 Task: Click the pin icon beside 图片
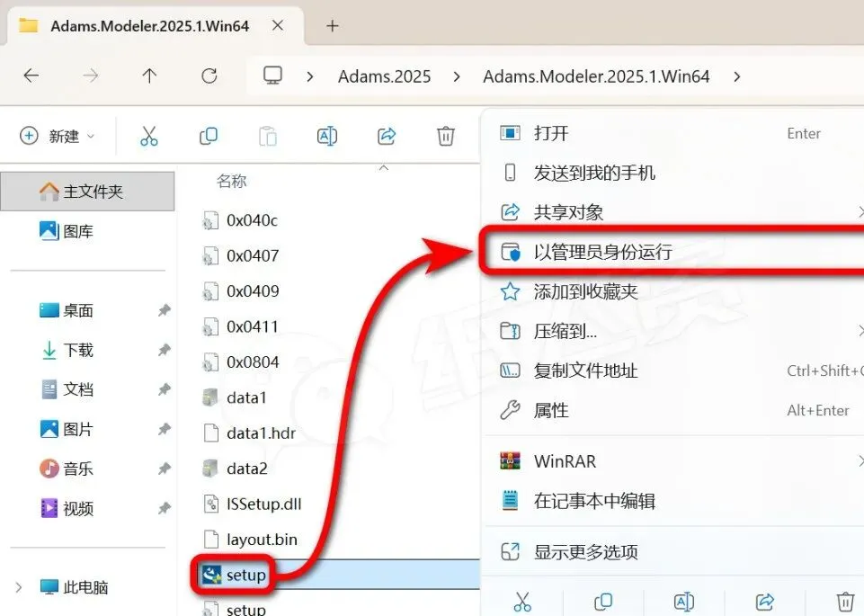pyautogui.click(x=165, y=429)
